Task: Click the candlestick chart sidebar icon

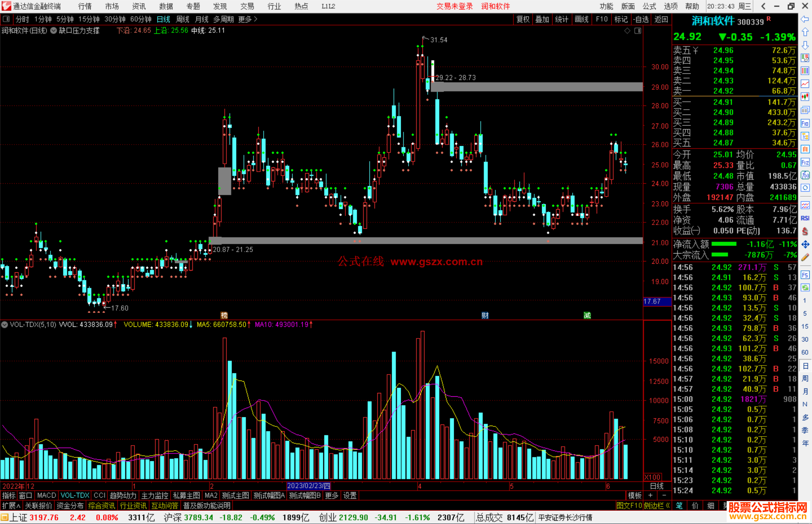Action: [x=805, y=97]
